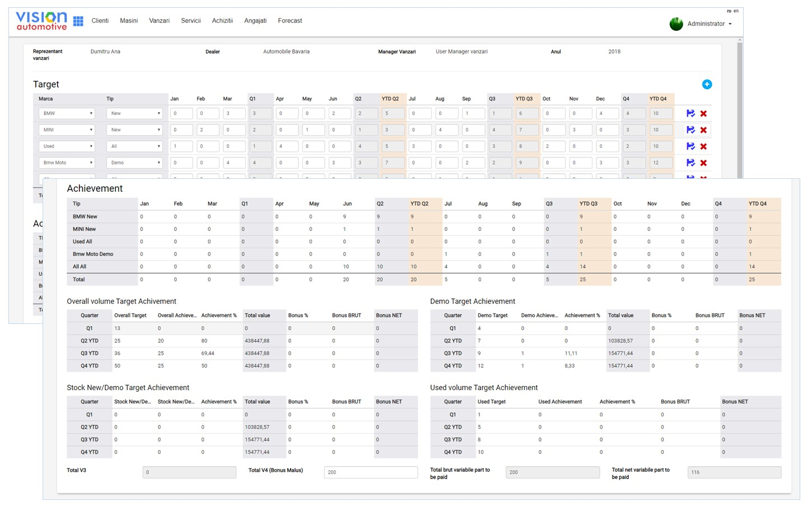
Task: Save the BMW New target row
Action: pos(690,113)
